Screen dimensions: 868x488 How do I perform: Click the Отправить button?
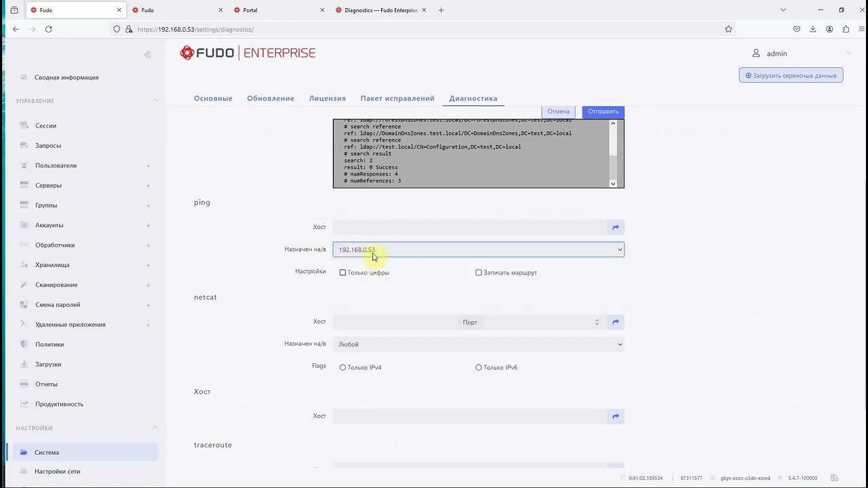point(603,111)
